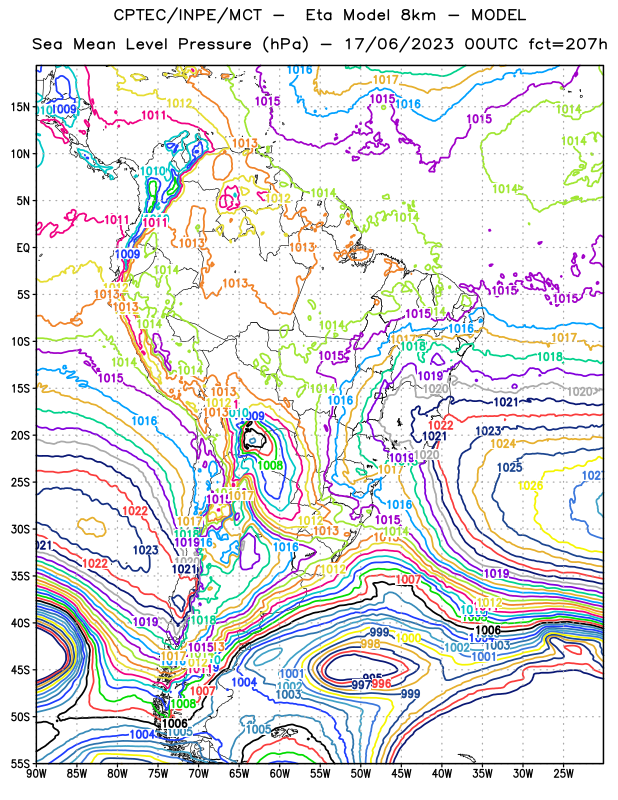Click the '5S' latitude axis label
The height and width of the screenshot is (800, 618).
pyautogui.click(x=23, y=294)
